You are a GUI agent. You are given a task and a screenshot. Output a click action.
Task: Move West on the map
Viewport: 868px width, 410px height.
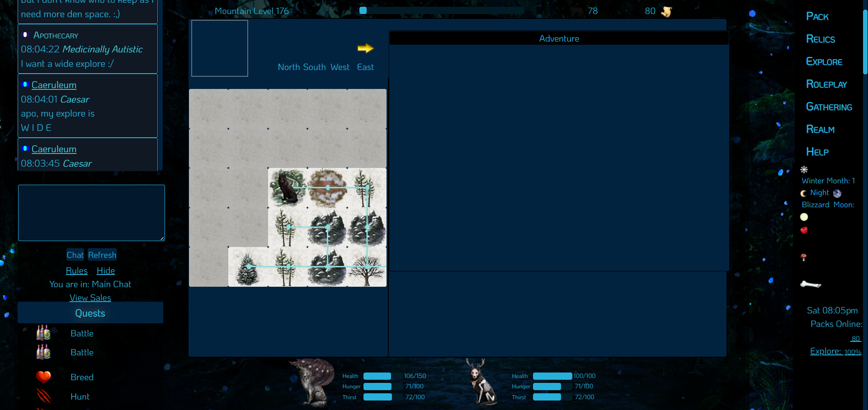(x=340, y=67)
